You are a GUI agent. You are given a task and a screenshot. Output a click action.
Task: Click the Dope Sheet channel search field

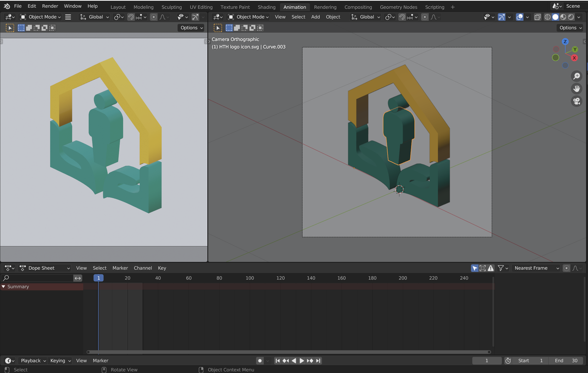[x=38, y=278]
